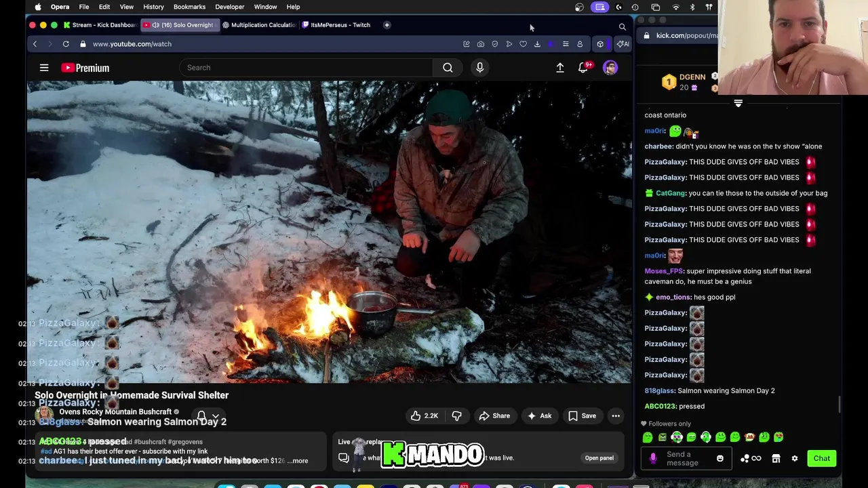Take a snapshot with Opera camera icon

click(481, 44)
